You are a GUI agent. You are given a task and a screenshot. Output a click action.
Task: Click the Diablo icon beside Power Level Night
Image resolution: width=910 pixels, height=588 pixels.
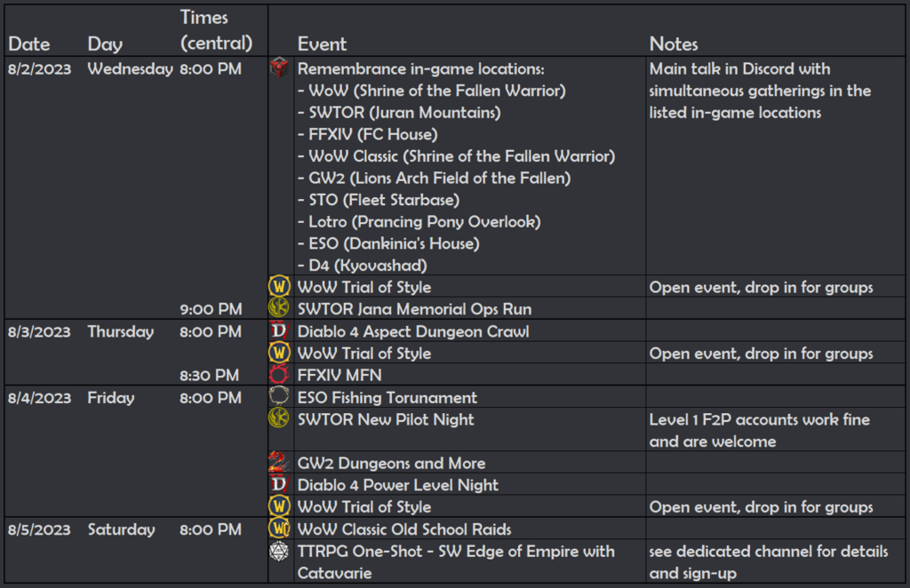click(279, 484)
